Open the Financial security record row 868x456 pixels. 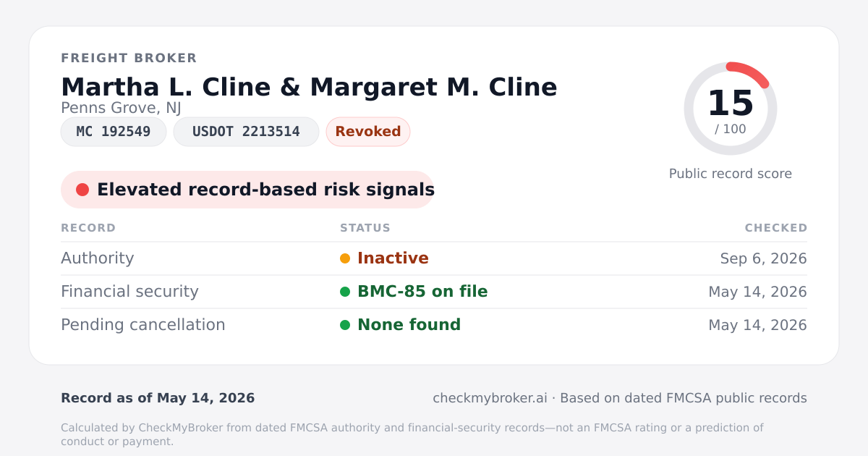pos(434,292)
